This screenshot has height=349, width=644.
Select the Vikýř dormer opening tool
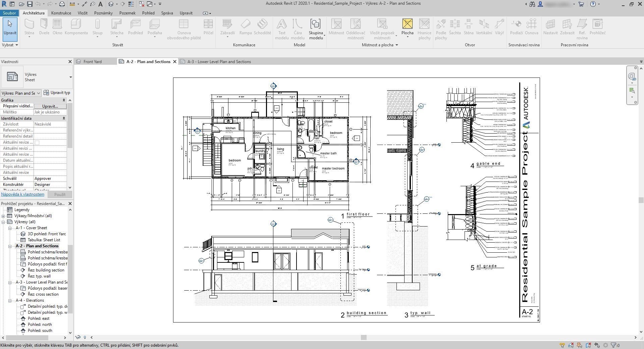tap(499, 27)
